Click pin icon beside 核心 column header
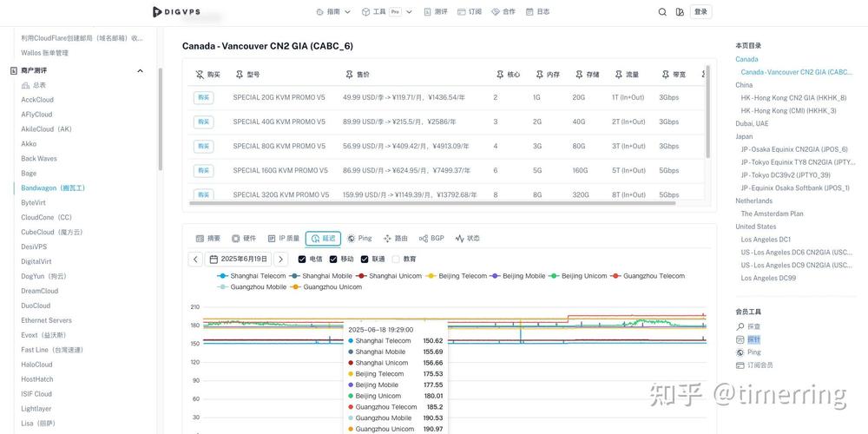 (x=501, y=74)
